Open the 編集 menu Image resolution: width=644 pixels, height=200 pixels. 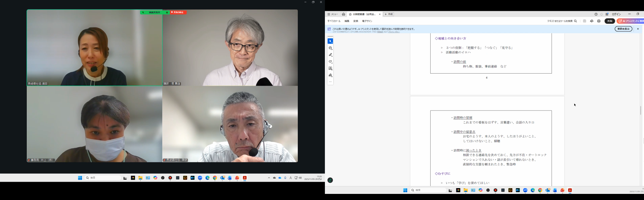[x=347, y=21]
